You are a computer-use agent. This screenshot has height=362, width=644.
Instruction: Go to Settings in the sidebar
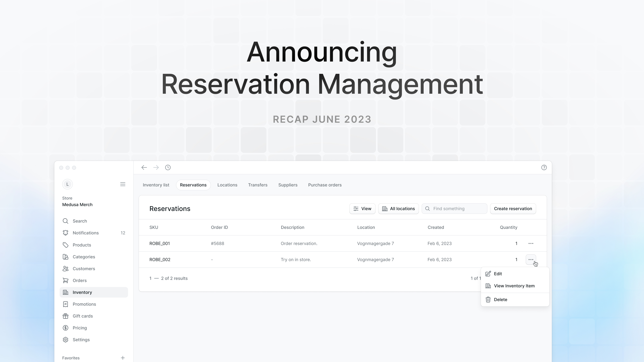[94, 340]
